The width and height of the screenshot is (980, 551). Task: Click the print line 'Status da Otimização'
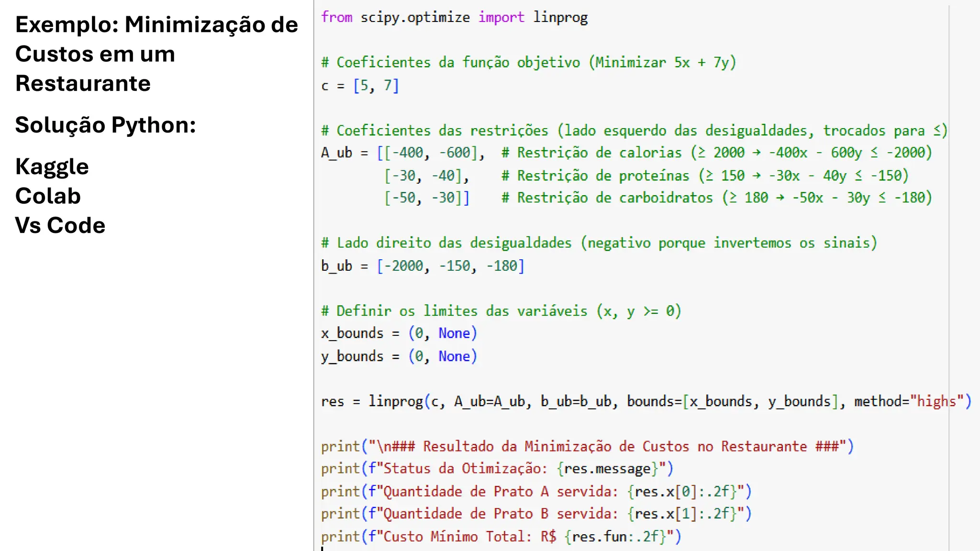[x=497, y=469]
